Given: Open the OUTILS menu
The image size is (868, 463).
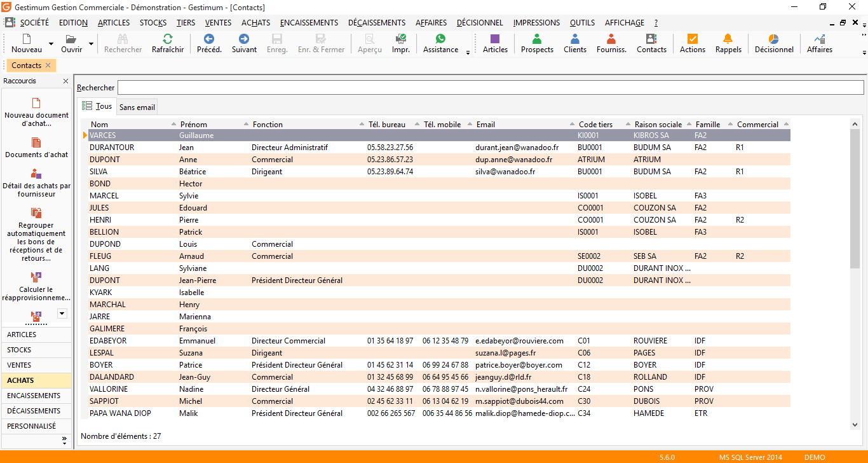Looking at the screenshot, I should pos(582,22).
